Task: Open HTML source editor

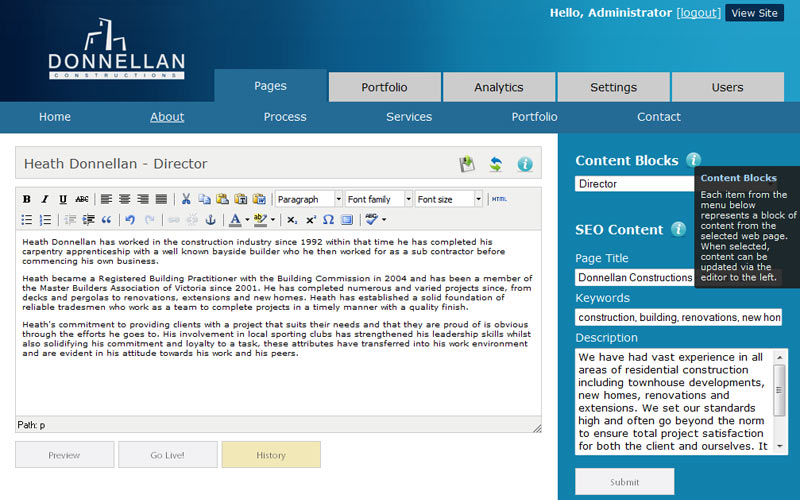Action: pos(499,199)
